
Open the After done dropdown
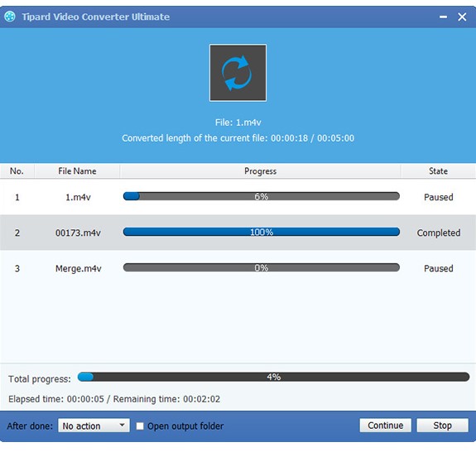click(94, 426)
